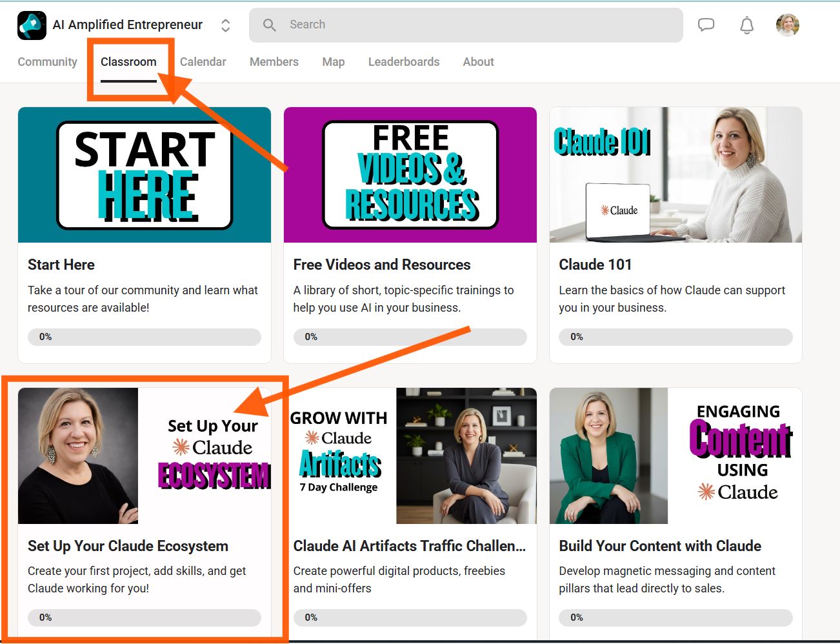
Task: Click the search magnifier icon
Action: [x=270, y=25]
